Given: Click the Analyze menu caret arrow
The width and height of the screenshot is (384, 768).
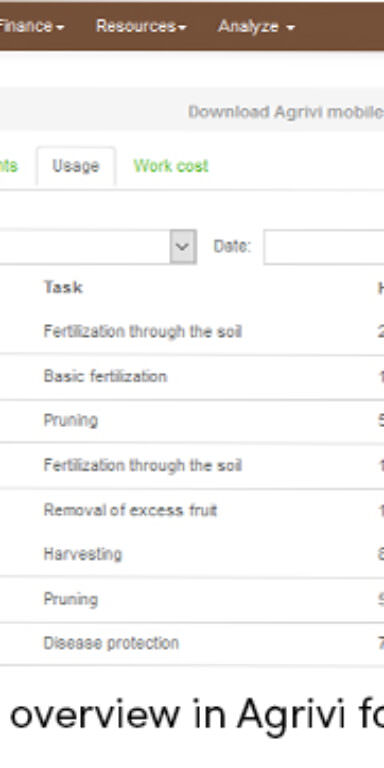Looking at the screenshot, I should [290, 28].
